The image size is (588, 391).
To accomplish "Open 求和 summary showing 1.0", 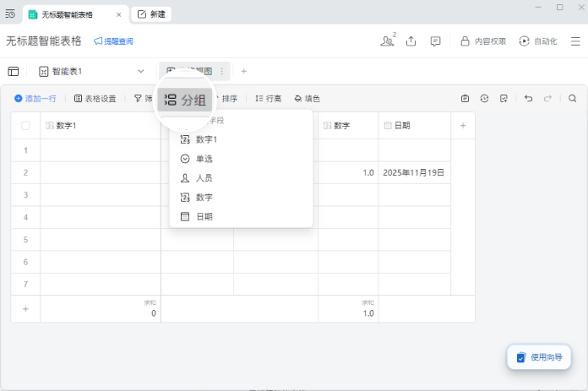I will pyautogui.click(x=348, y=309).
